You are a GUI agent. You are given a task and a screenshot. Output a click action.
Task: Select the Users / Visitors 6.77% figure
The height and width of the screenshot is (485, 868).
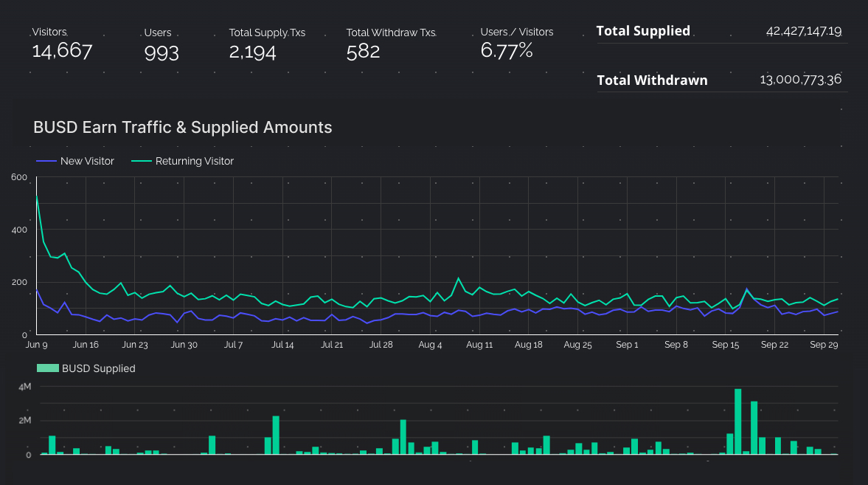click(x=507, y=51)
